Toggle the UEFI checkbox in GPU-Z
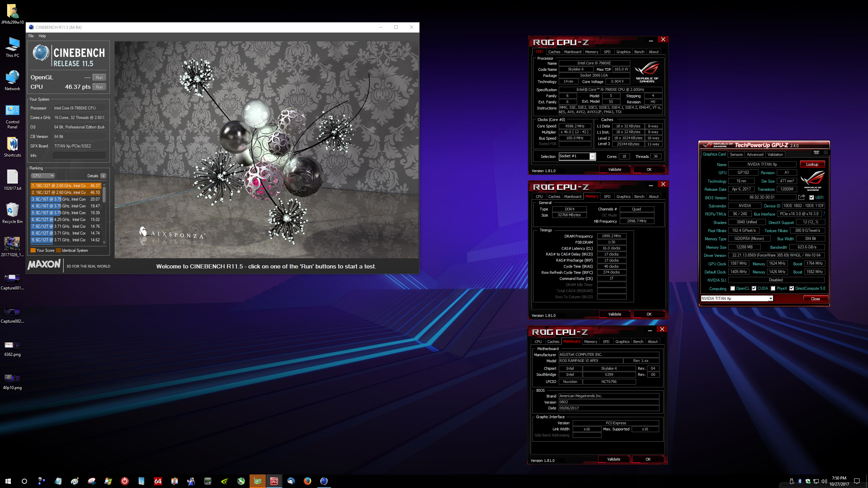The height and width of the screenshot is (488, 868). click(812, 198)
